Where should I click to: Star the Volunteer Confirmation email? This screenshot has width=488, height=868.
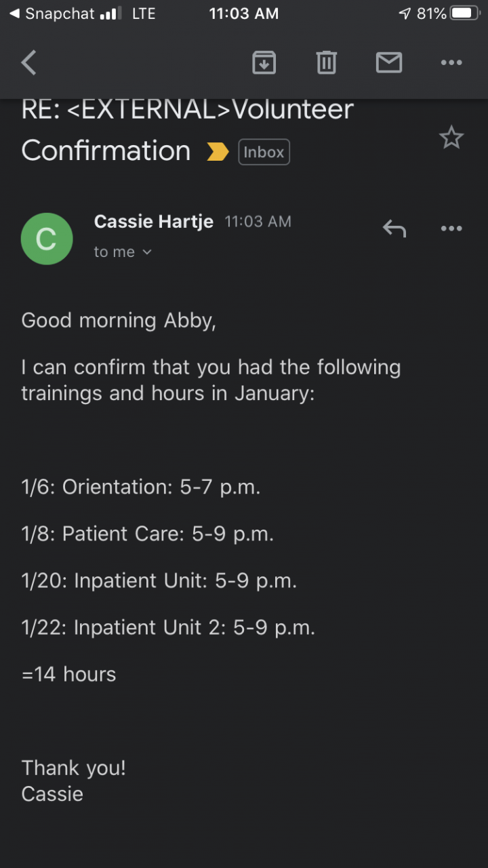(x=451, y=138)
